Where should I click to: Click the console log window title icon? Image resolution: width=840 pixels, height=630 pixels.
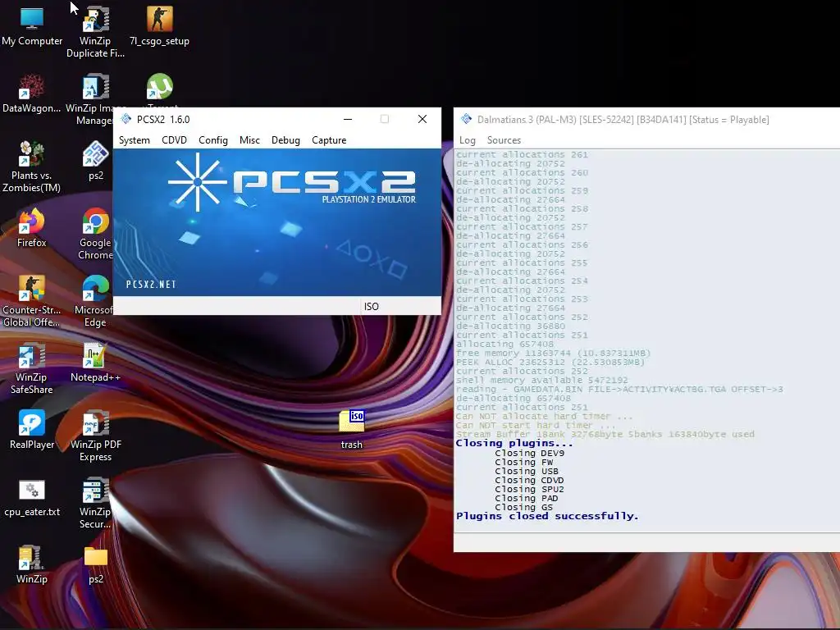click(467, 119)
